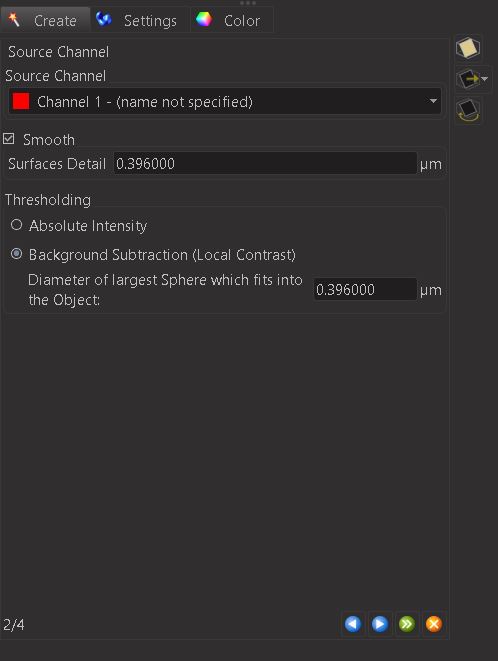Switch to the Color tab
498x661 pixels.
(232, 20)
